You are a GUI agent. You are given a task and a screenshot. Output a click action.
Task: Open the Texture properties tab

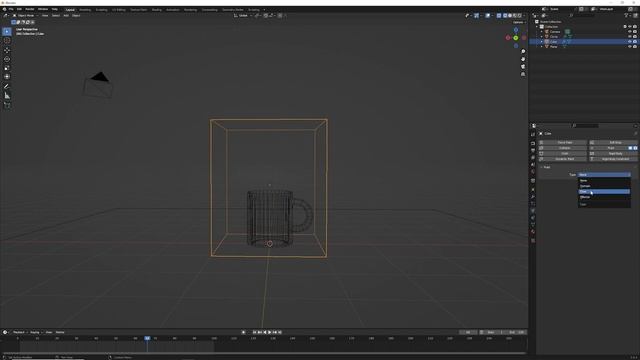point(533,240)
